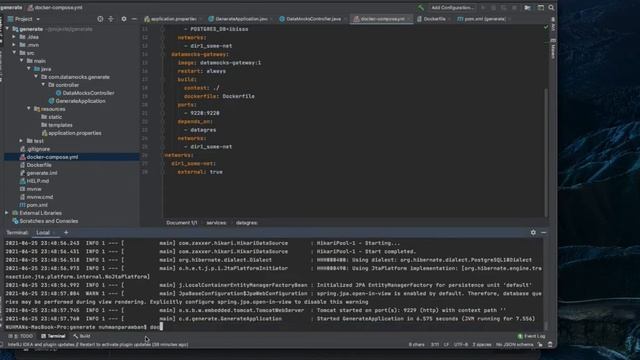This screenshot has height=360, width=640.
Task: Open the TODO tool window button
Action: click(x=20, y=336)
